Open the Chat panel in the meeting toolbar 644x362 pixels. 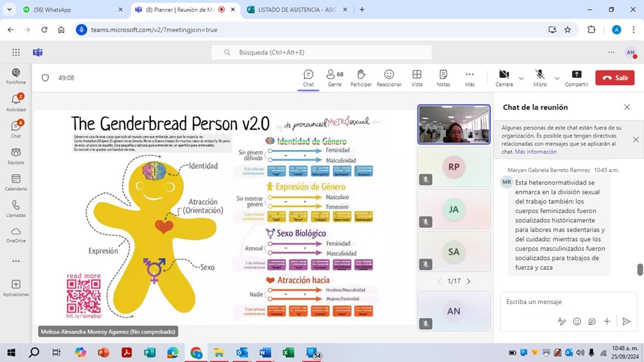click(x=308, y=78)
